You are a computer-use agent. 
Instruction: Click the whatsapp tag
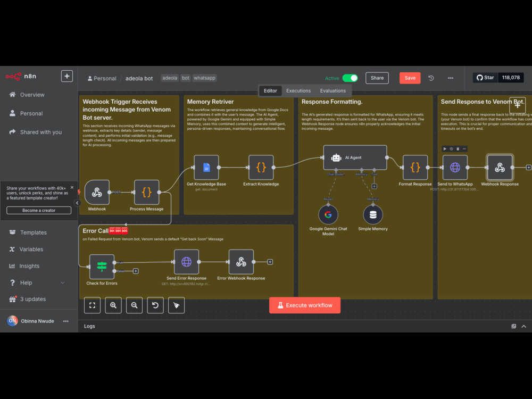[x=204, y=78]
